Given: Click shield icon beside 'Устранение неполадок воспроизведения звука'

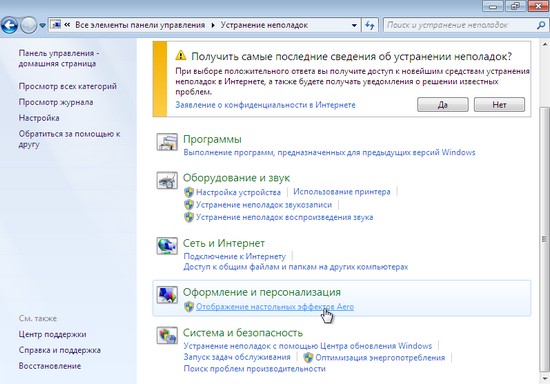Looking at the screenshot, I should tap(189, 217).
